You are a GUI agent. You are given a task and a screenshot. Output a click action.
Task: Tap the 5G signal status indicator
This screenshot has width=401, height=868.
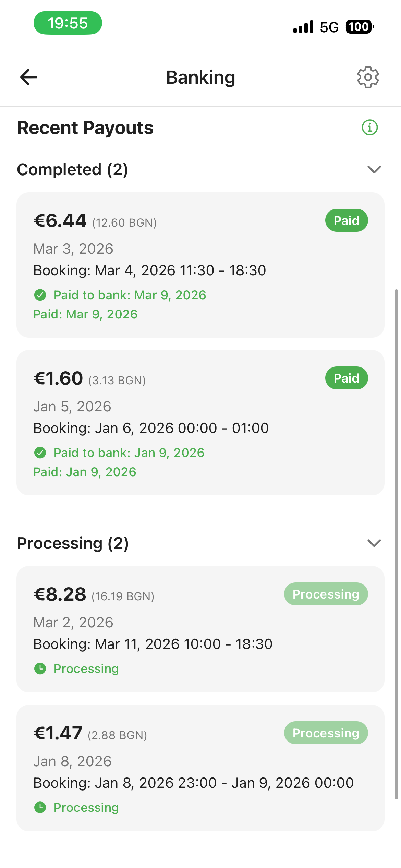click(x=329, y=27)
